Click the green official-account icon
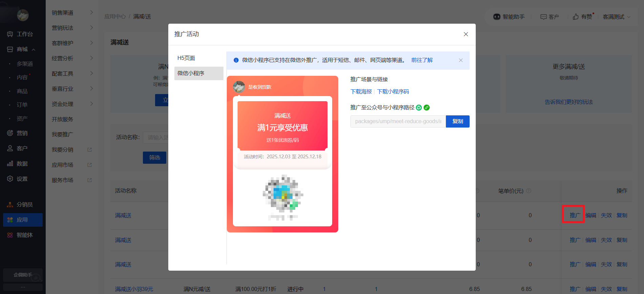This screenshot has height=294, width=644. click(419, 108)
